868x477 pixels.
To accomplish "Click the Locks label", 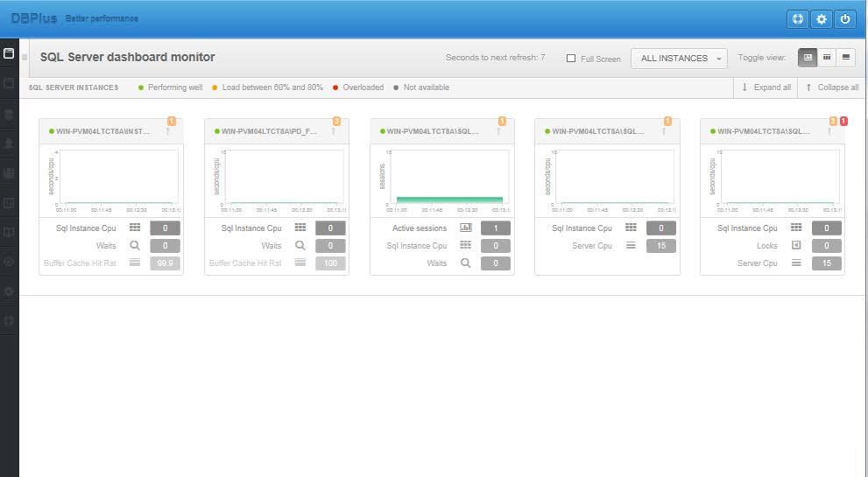I will pos(766,246).
